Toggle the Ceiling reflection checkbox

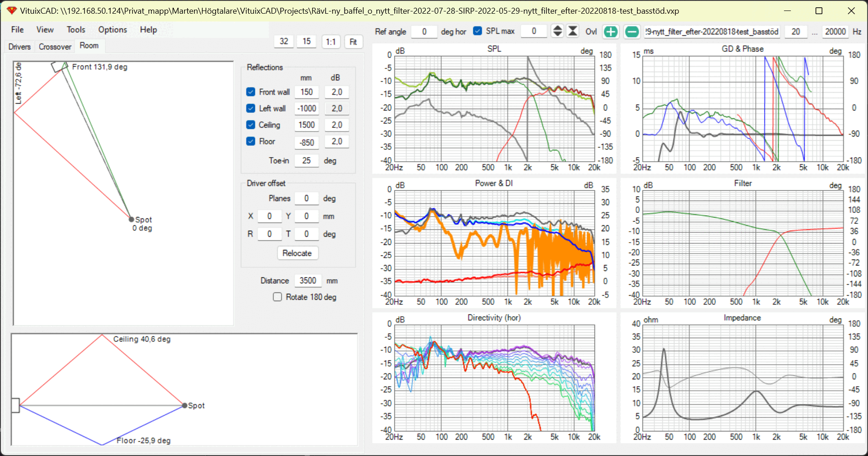click(x=251, y=125)
